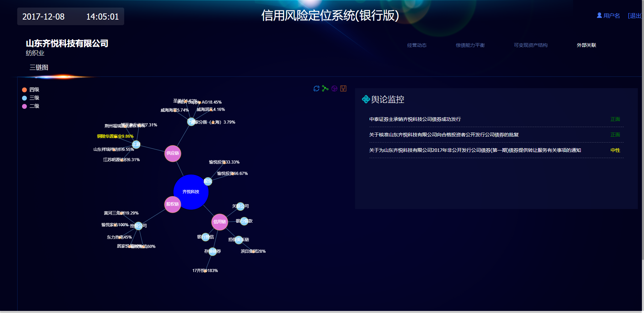Image resolution: width=644 pixels, height=313 pixels.
Task: Open the 偿债能力平衡 tab
Action: pyautogui.click(x=470, y=45)
